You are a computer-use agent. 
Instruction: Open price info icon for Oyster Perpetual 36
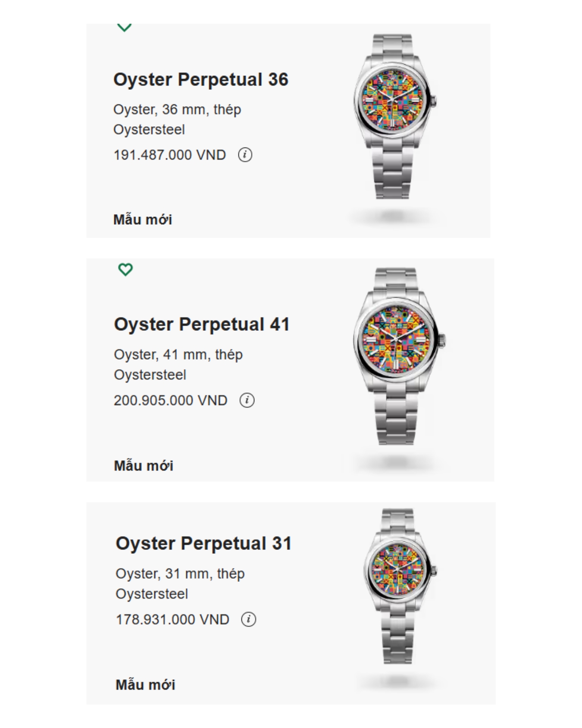pos(245,154)
